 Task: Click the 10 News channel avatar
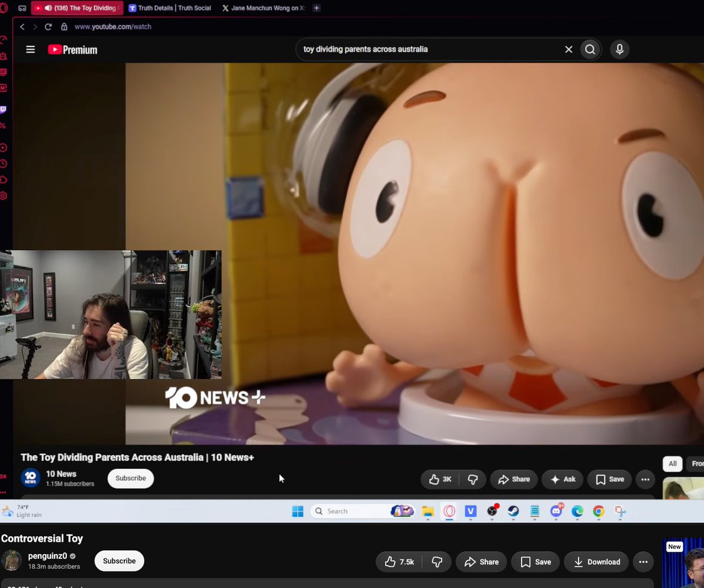31,478
